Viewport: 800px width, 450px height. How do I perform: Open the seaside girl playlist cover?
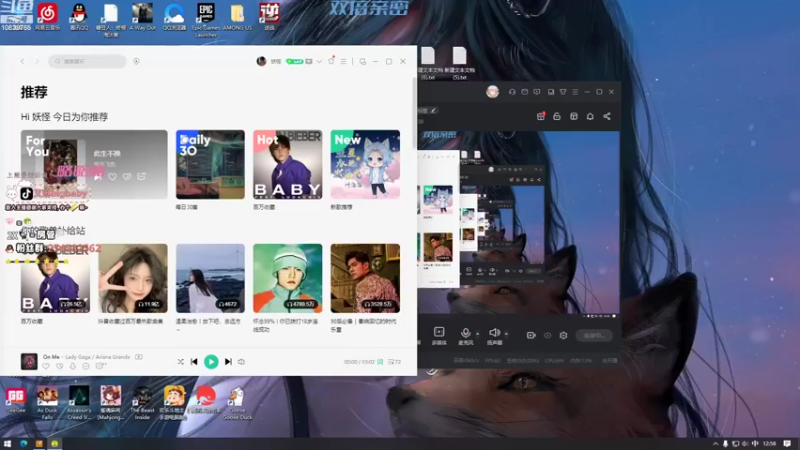[210, 278]
